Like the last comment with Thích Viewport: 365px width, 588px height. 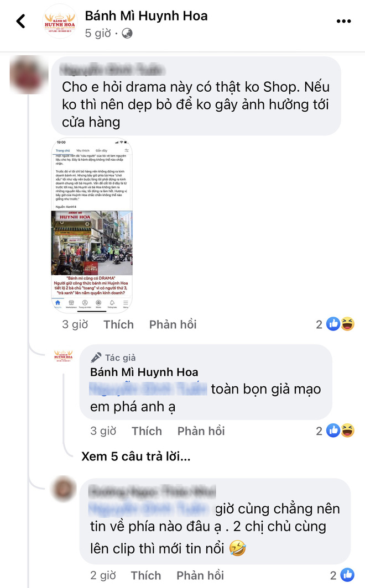coord(146,575)
